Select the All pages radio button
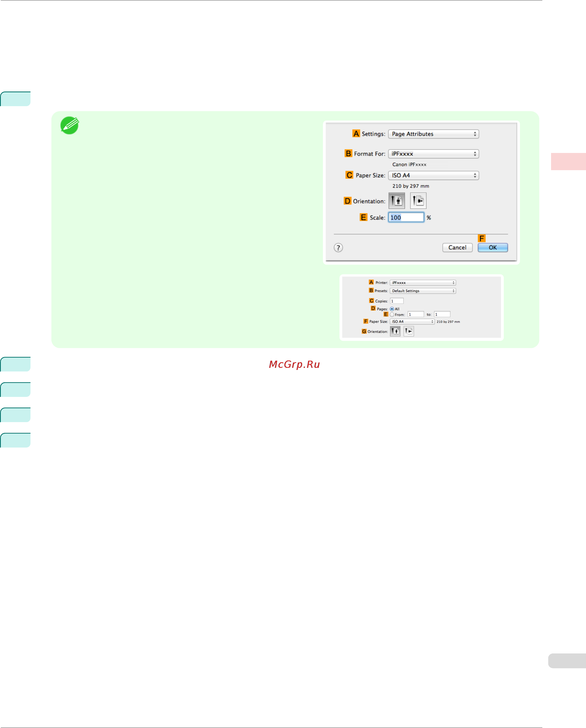 click(x=392, y=309)
